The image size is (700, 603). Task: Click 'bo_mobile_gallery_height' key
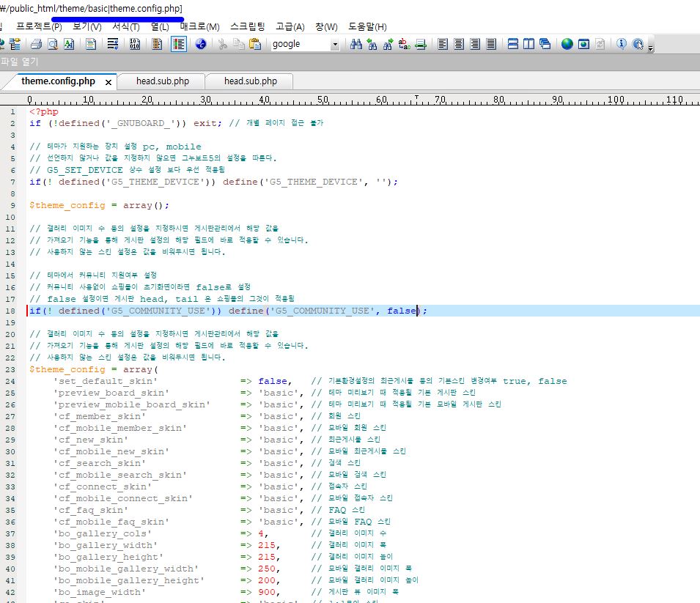point(128,580)
